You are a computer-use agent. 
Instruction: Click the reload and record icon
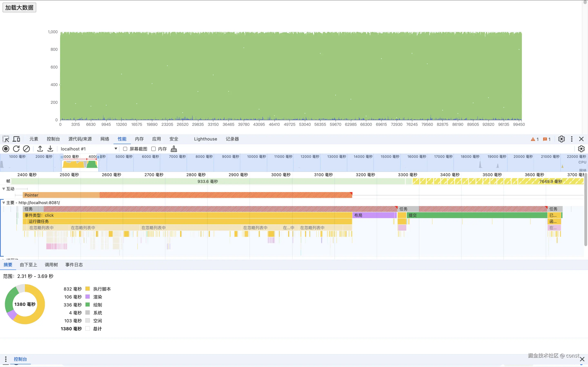click(x=16, y=149)
